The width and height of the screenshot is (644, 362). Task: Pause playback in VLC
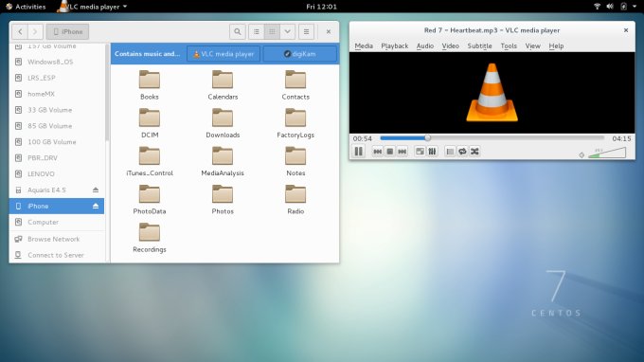[359, 152]
